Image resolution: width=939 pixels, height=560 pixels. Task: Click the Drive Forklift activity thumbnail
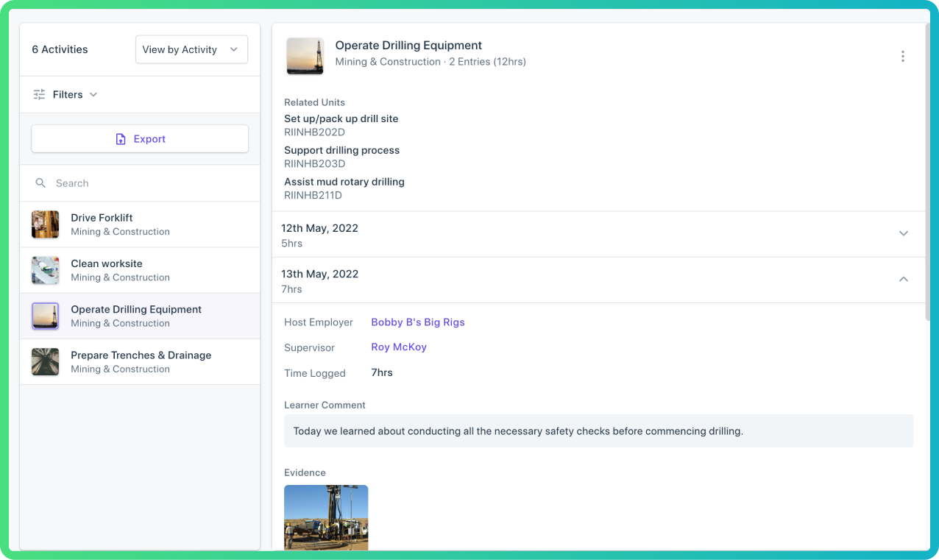click(46, 224)
